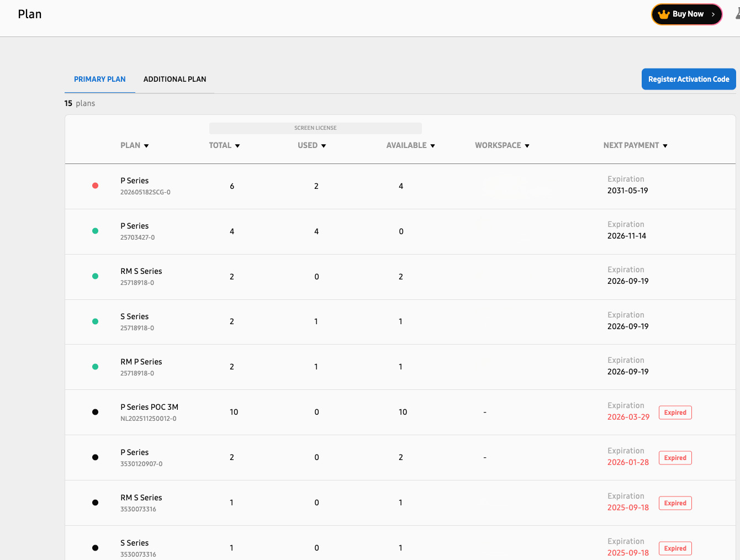Open the Workspace column filter arrow

tap(527, 146)
